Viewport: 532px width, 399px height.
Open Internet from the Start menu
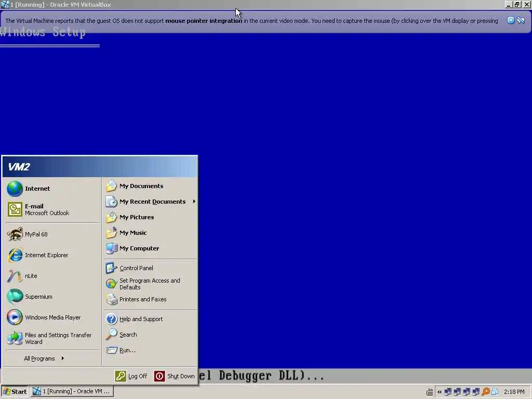click(52, 189)
